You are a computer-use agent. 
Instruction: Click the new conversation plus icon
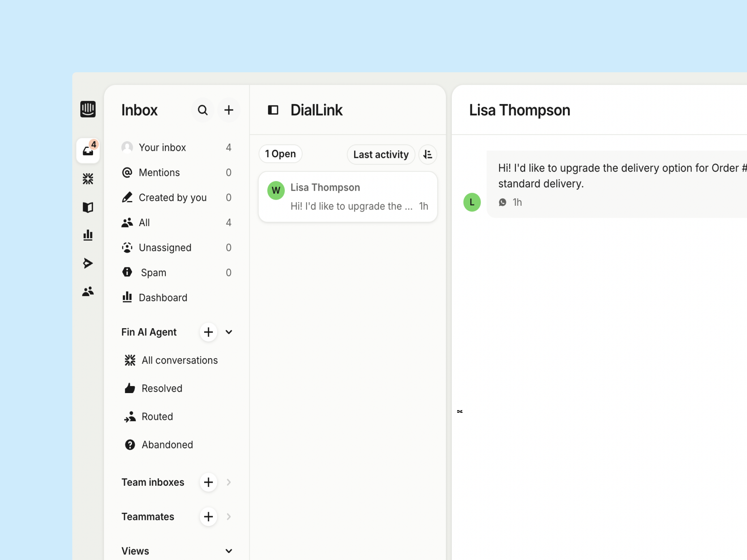[229, 110]
